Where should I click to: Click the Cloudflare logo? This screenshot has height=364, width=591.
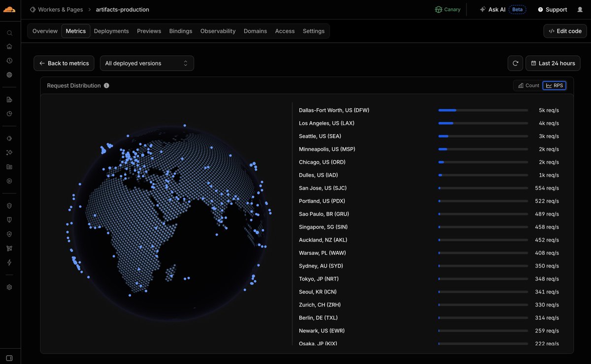9,9
